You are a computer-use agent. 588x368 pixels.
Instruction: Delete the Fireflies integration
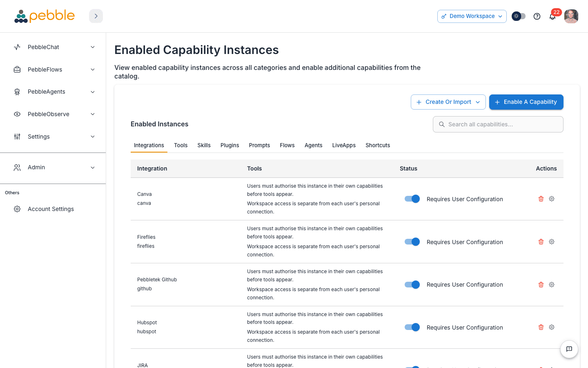541,242
